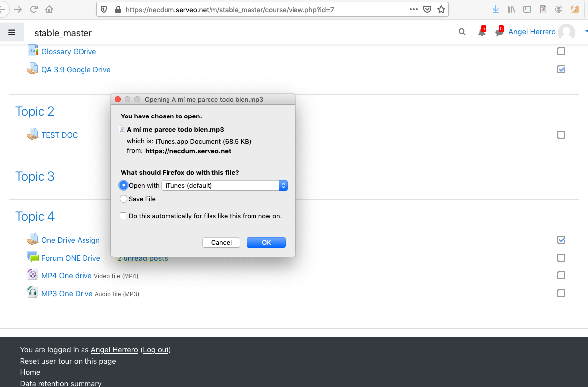Open Data retention summary link

coord(61,383)
